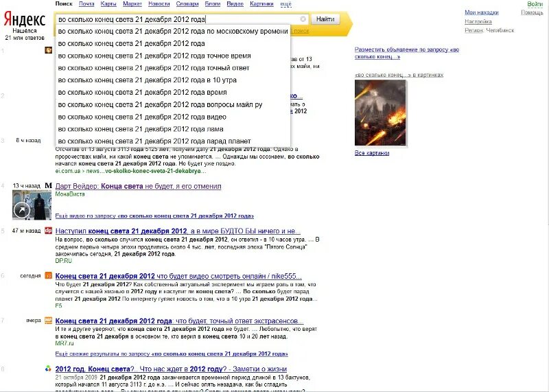Click the F5 source link
Image resolution: width=549 pixels, height=392 pixels.
pos(58,305)
